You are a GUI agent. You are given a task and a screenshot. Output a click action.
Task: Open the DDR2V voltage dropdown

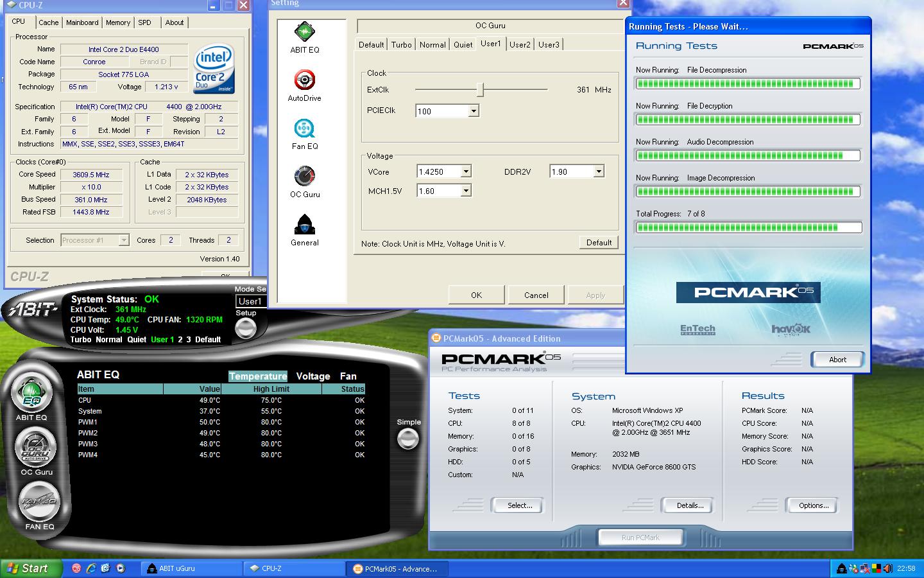(598, 171)
